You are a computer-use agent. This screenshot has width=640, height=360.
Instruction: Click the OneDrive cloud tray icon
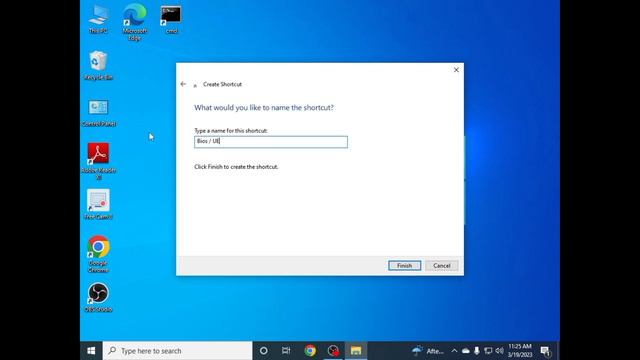[x=466, y=351]
